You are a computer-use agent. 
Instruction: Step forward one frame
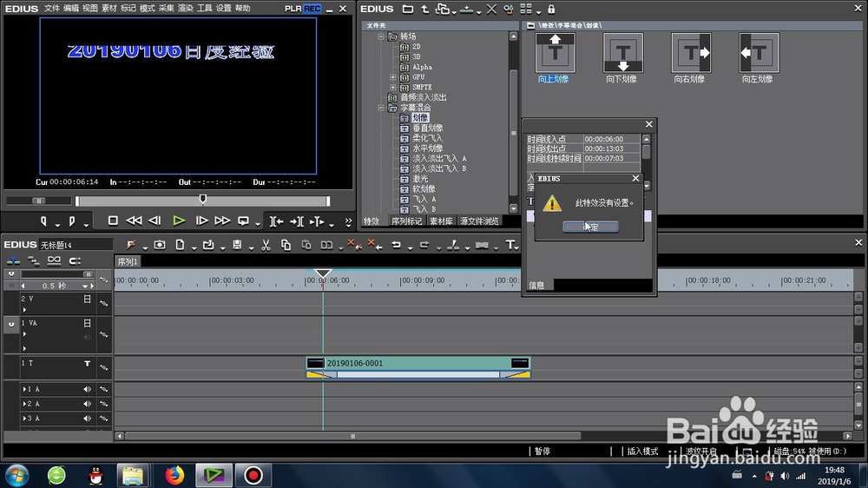click(x=201, y=221)
